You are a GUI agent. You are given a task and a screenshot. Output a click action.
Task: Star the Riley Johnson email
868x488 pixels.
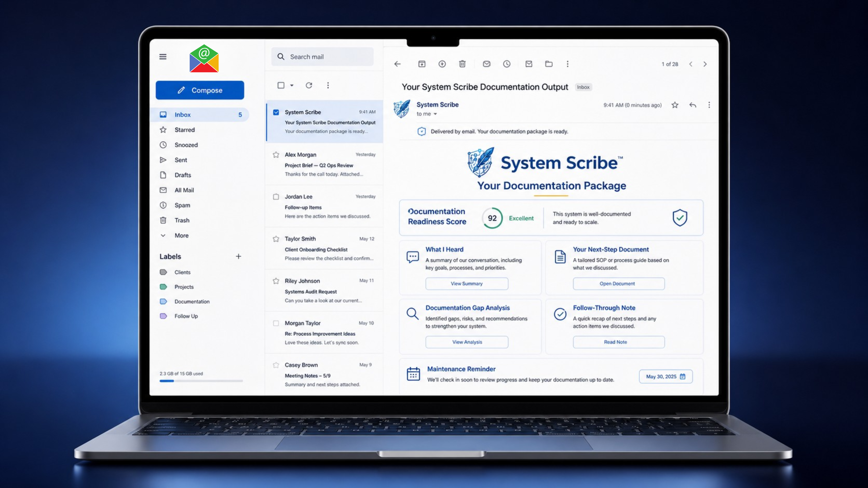pyautogui.click(x=276, y=281)
